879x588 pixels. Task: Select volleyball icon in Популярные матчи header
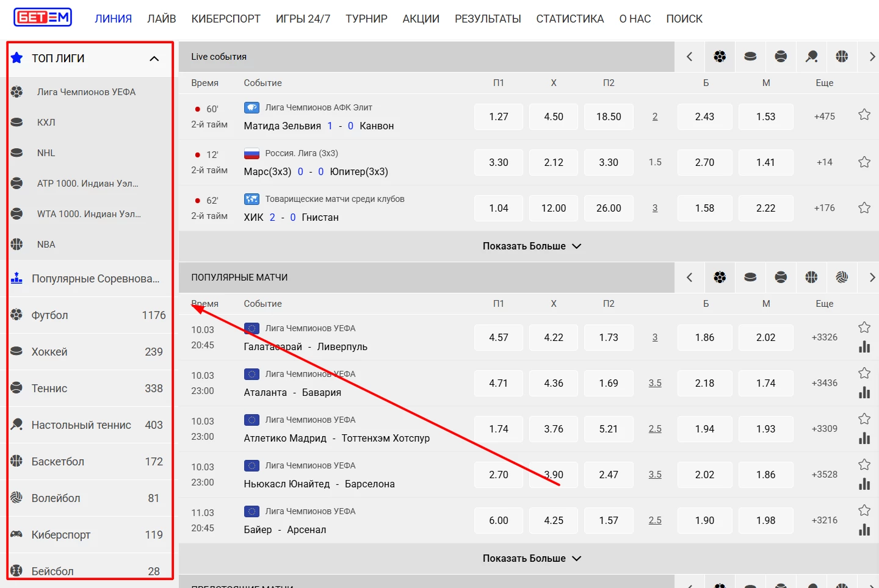(842, 278)
